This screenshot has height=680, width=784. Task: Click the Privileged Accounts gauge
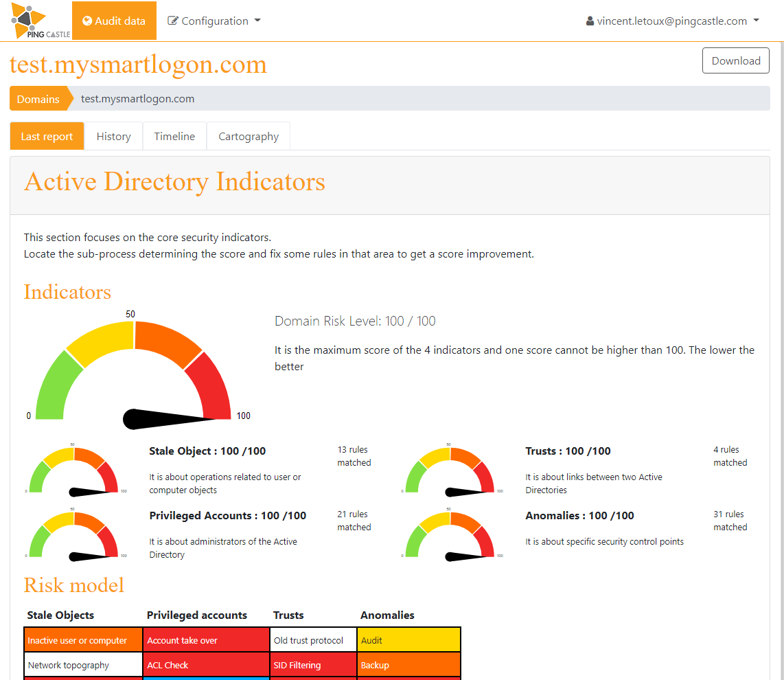[74, 534]
